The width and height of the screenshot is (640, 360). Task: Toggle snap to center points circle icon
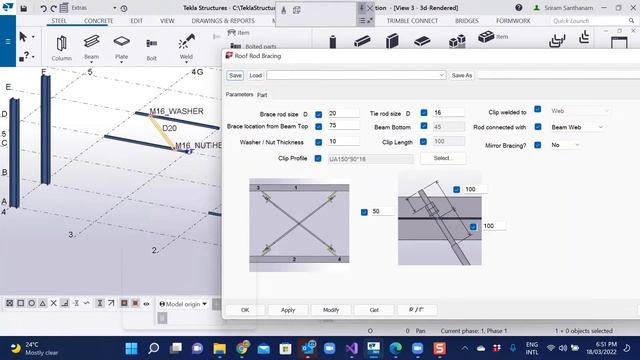(31, 303)
